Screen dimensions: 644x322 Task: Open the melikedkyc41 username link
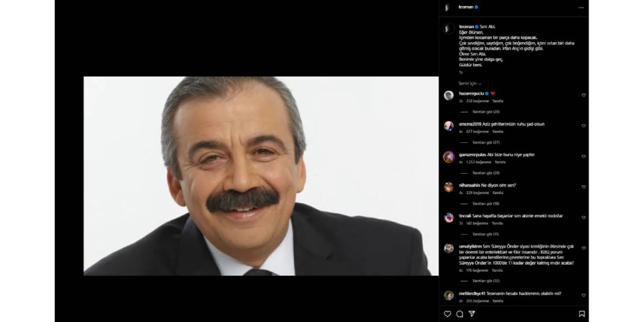(472, 293)
